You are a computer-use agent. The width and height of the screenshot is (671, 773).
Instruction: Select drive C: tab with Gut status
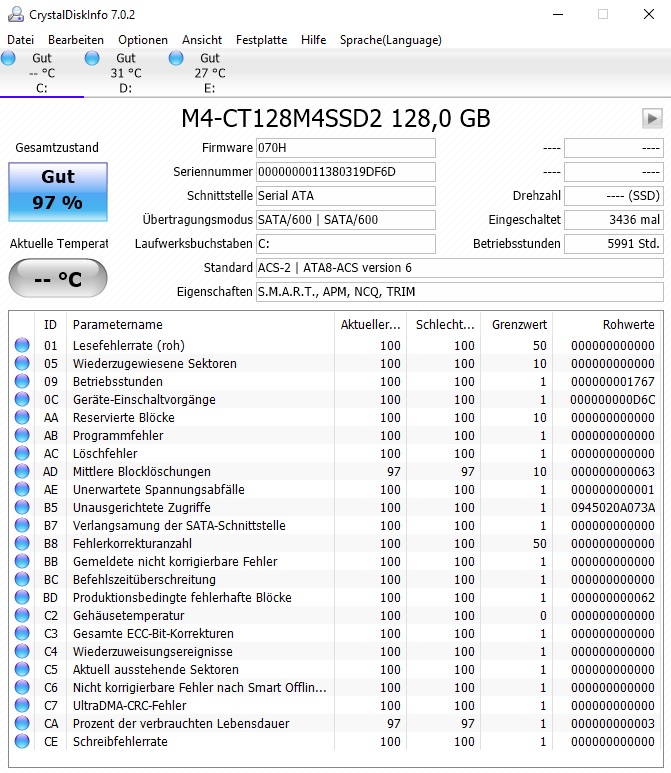point(42,73)
